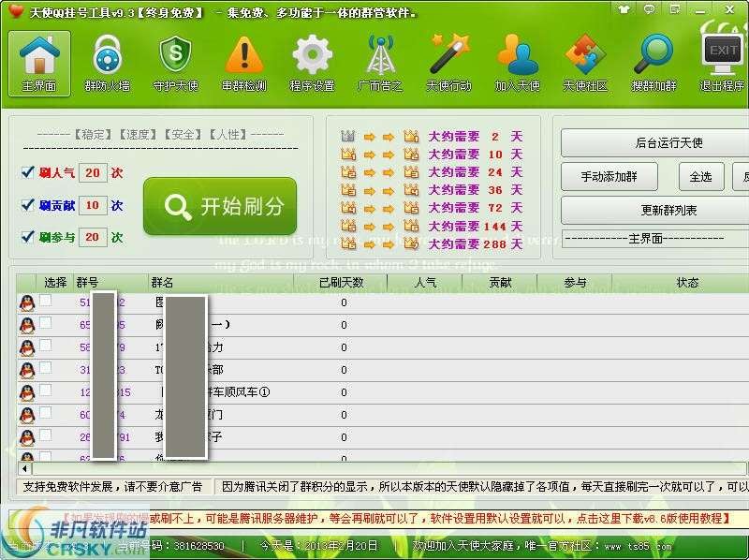Tick the checkbox for the group starting 31
This screenshot has width=749, height=560.
tap(45, 367)
